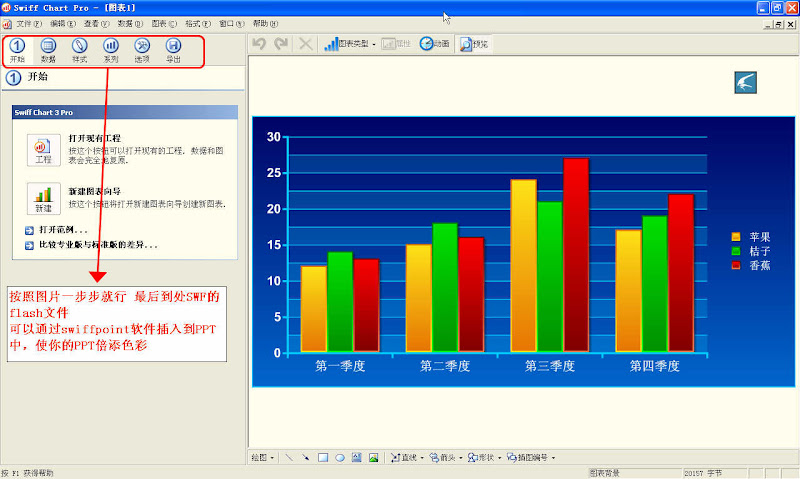Click the 新建图表向导 heading text
Image resolution: width=800 pixels, height=479 pixels.
(x=95, y=191)
